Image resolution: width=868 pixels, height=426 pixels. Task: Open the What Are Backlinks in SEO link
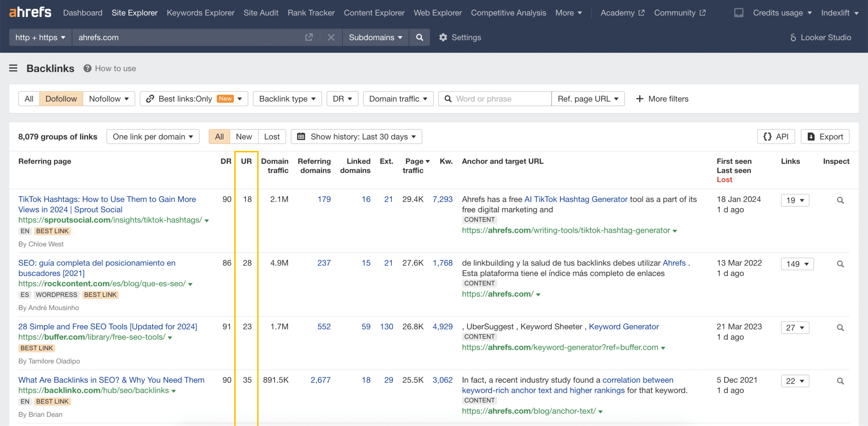pos(111,380)
